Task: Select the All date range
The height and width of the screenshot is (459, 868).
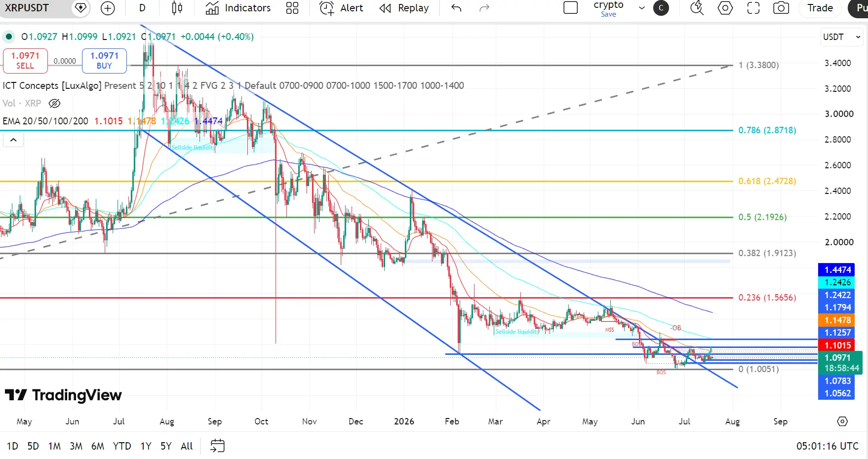Action: tap(187, 446)
